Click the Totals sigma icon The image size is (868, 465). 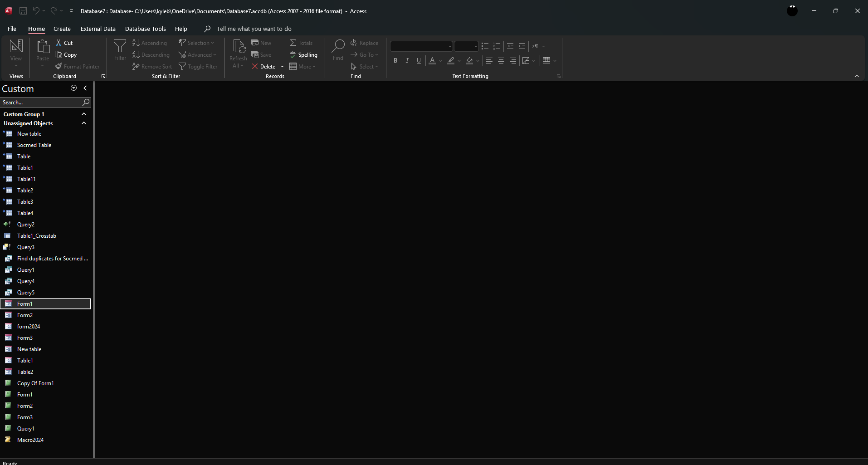[293, 43]
